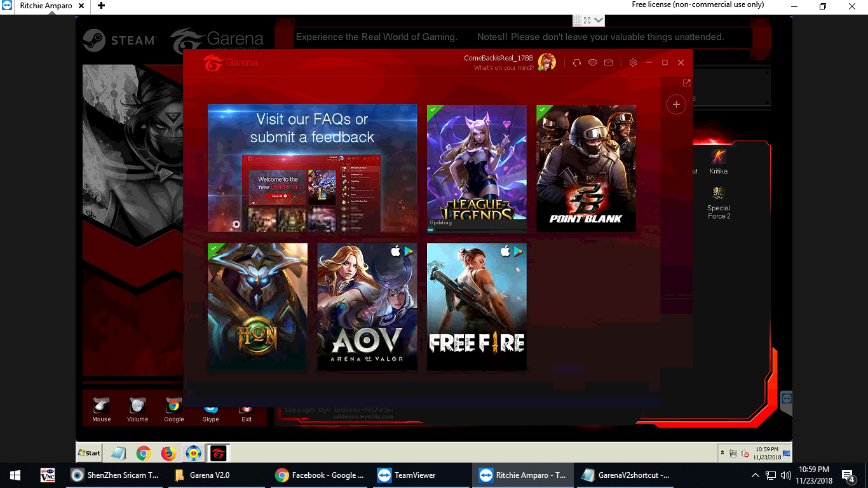The image size is (868, 488).
Task: Select Garena button in remote taskbar
Action: coord(218,453)
